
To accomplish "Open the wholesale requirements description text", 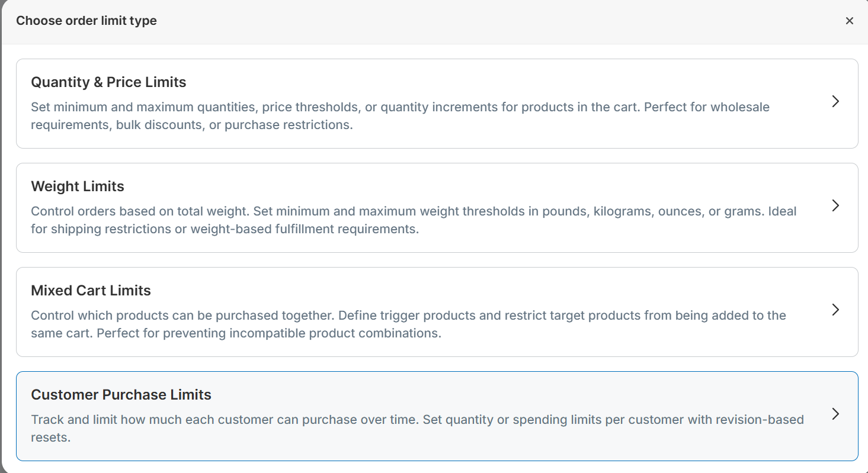I will (400, 108).
